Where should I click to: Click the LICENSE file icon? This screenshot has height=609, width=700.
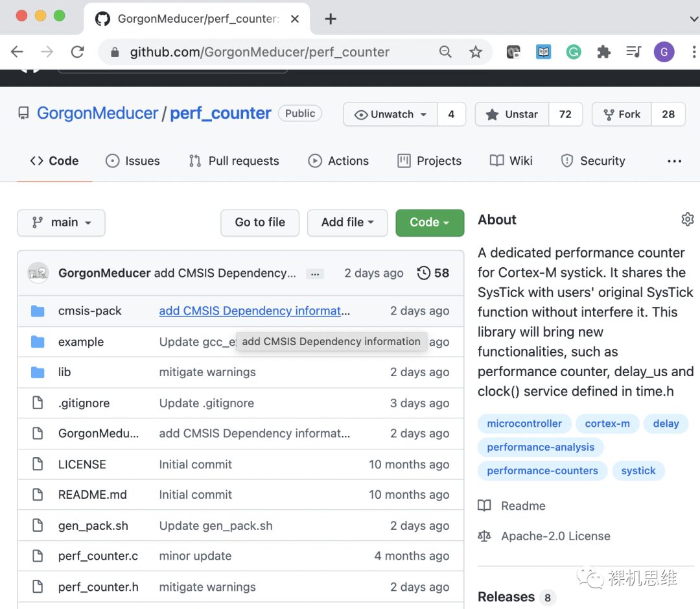pos(38,464)
